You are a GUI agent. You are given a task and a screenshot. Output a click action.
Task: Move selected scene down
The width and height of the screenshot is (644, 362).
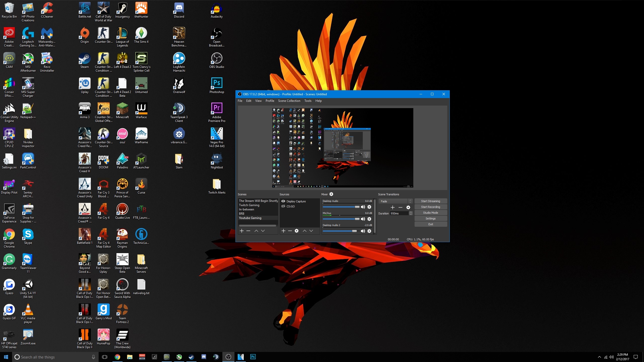263,231
